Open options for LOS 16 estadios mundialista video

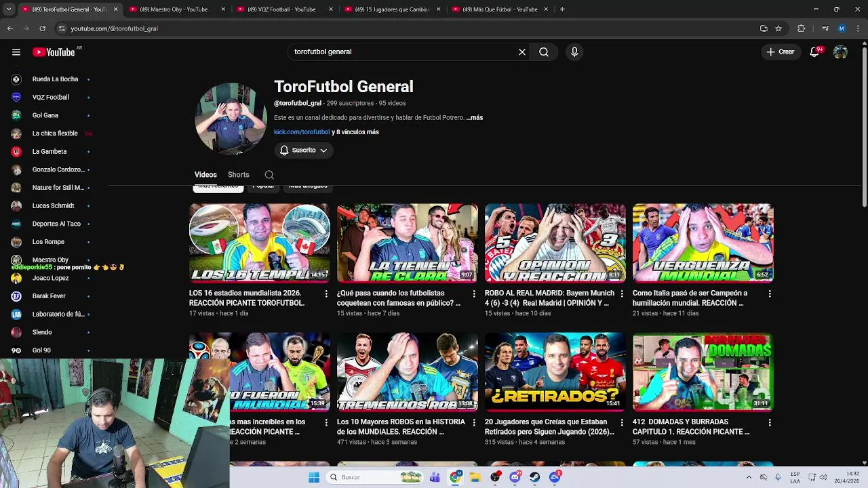point(326,294)
